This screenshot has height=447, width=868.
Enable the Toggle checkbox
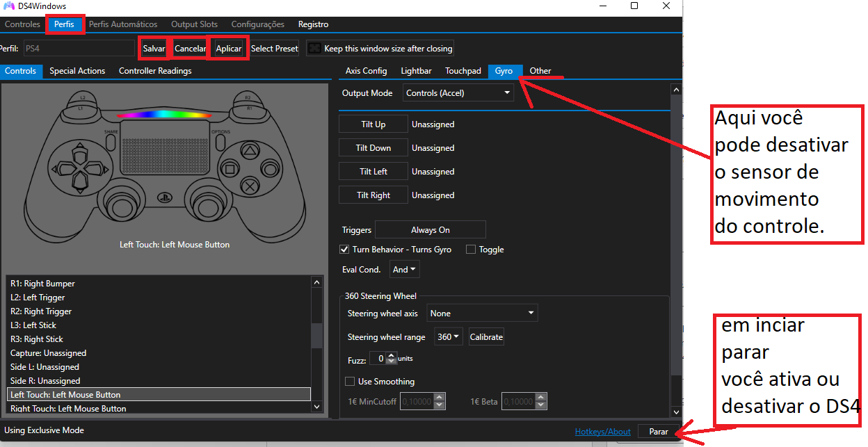pyautogui.click(x=471, y=250)
